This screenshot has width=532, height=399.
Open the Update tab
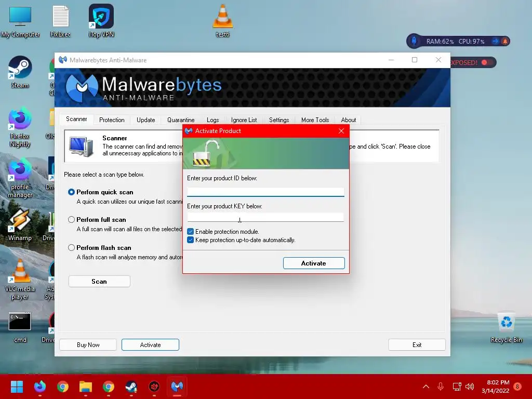[x=145, y=120]
